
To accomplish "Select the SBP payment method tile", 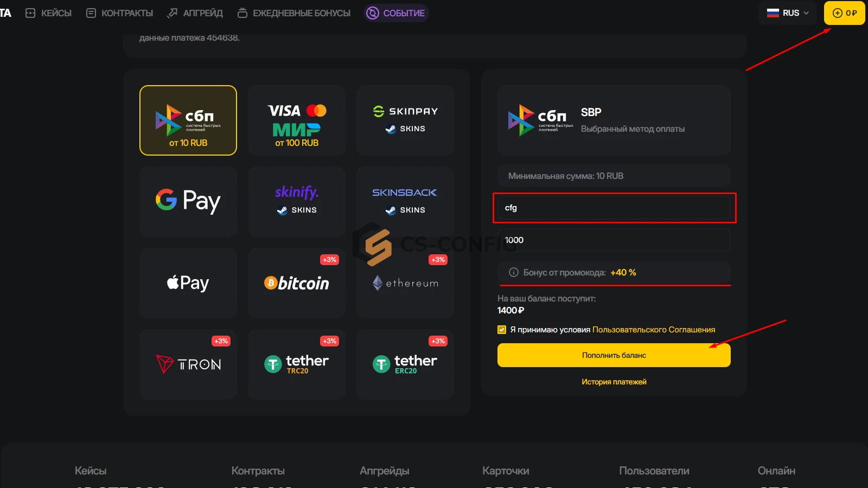I will click(x=188, y=120).
